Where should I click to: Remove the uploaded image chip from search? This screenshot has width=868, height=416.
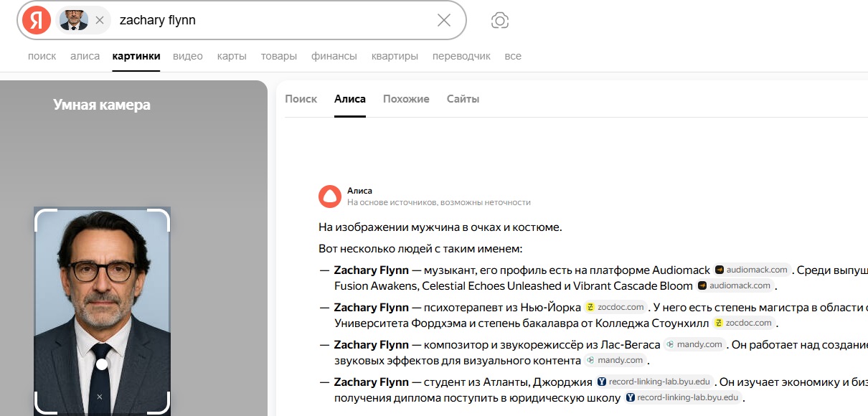pyautogui.click(x=100, y=20)
